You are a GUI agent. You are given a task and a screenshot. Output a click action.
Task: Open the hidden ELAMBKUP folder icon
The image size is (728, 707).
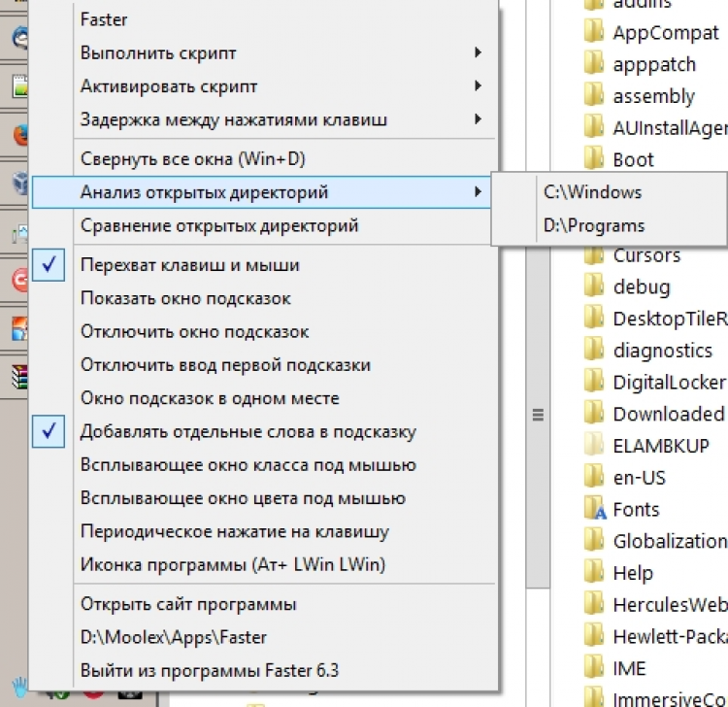(x=594, y=445)
